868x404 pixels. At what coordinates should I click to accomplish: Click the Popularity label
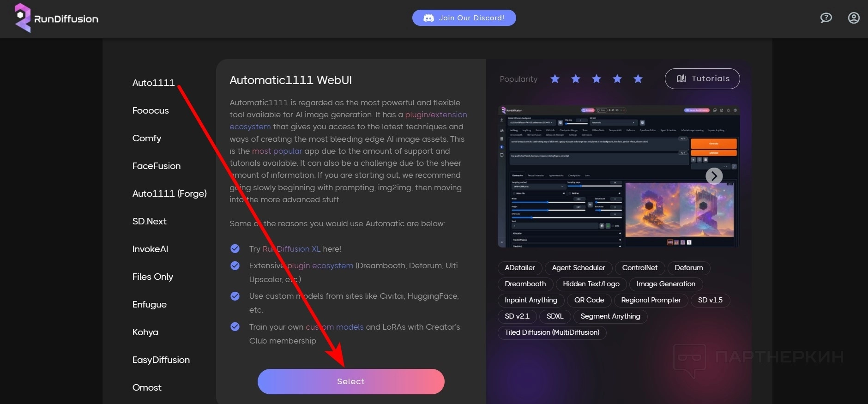[518, 79]
